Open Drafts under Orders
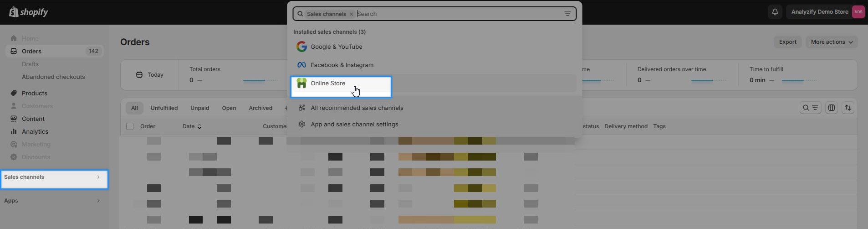 point(30,64)
